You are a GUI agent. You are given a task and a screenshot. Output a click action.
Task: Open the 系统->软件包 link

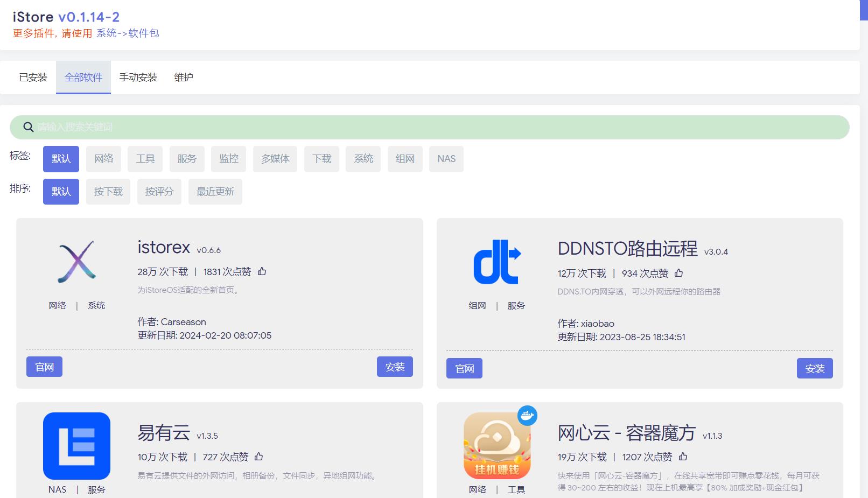[x=128, y=33]
